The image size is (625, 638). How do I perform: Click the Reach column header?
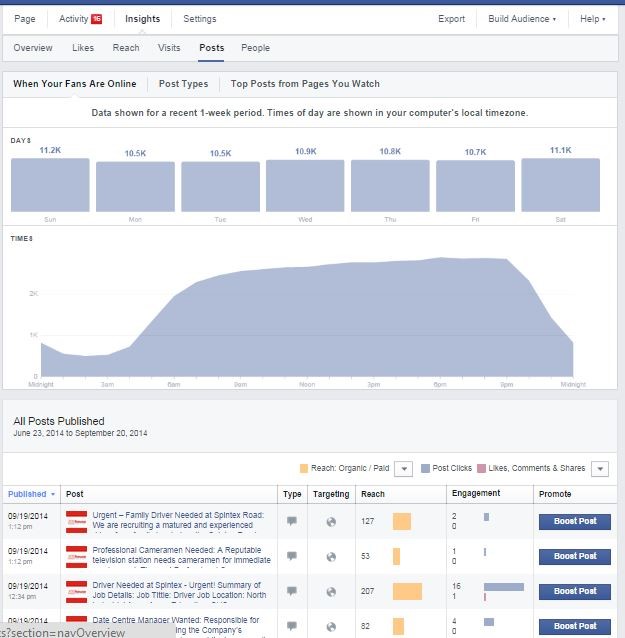(373, 494)
